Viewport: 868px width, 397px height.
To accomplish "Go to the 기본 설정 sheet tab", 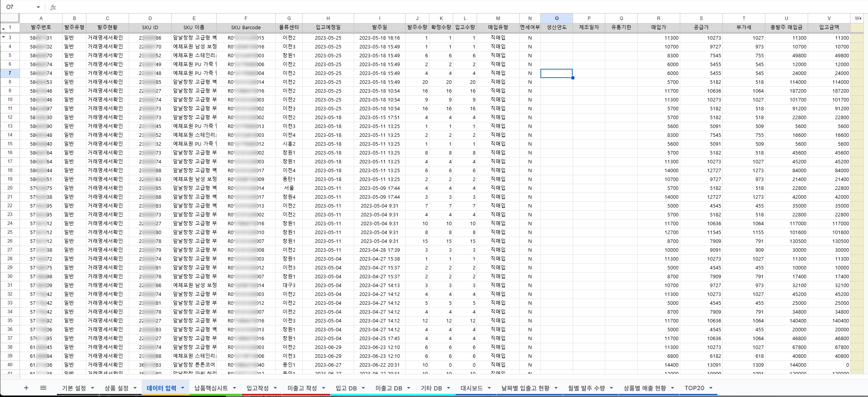I will tap(74, 388).
